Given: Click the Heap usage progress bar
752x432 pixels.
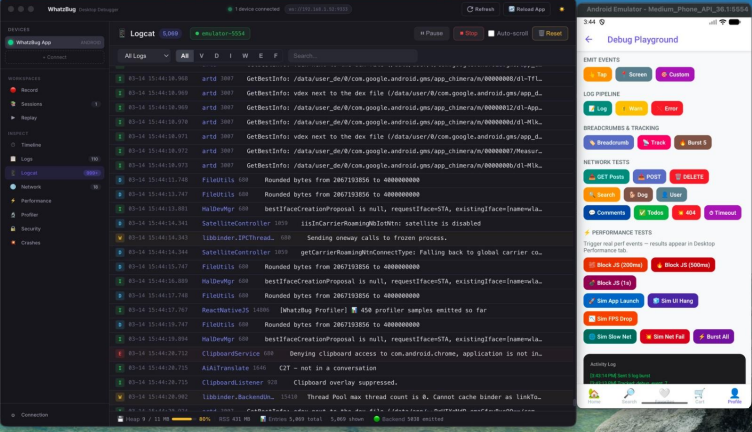Looking at the screenshot, I should pyautogui.click(x=182, y=419).
